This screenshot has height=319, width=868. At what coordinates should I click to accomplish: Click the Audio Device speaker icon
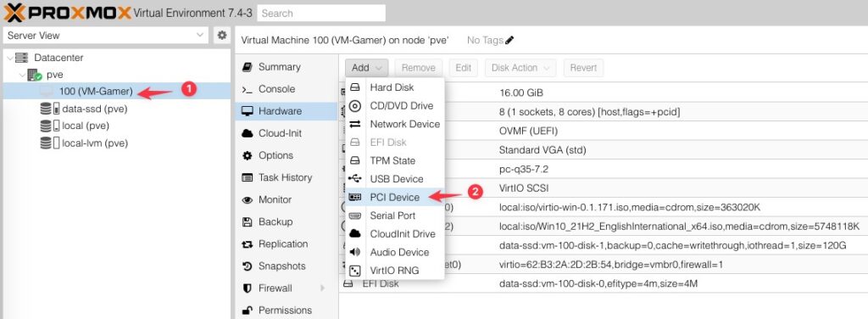(x=355, y=252)
